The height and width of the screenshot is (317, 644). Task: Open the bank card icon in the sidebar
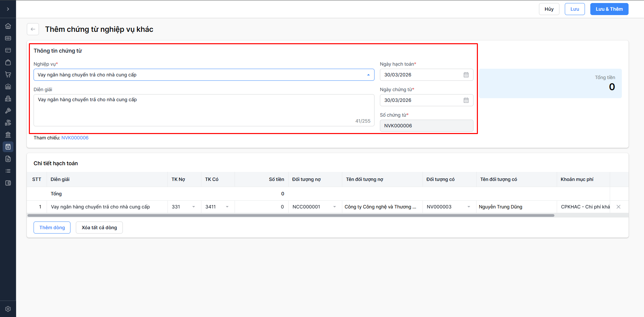coord(8,50)
